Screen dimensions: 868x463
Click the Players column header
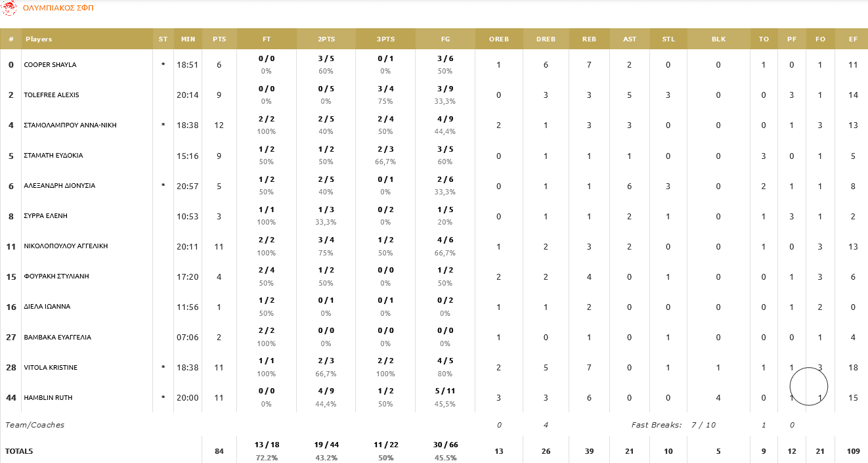coord(39,39)
